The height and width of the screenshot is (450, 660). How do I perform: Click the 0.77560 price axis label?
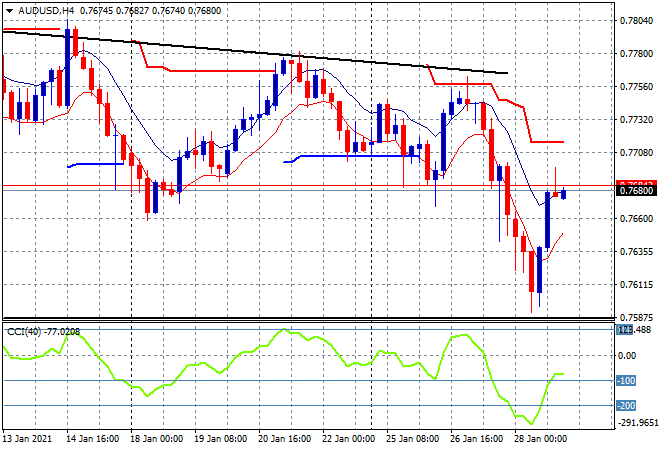pyautogui.click(x=636, y=87)
